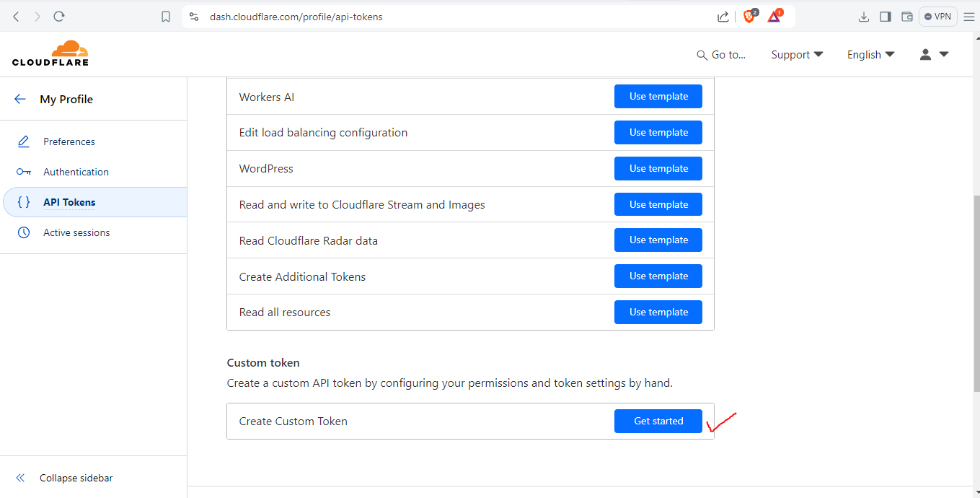Click Read Cloudflare Radar data text
The height and width of the screenshot is (498, 980).
tap(309, 241)
